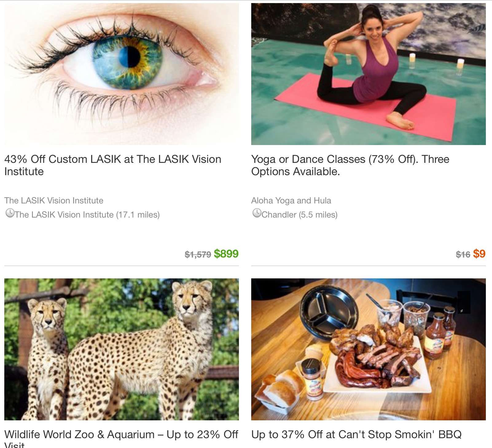Viewport: 492px width, 448px height.
Task: Click the $899 discounted LASIK price
Action: click(x=226, y=254)
